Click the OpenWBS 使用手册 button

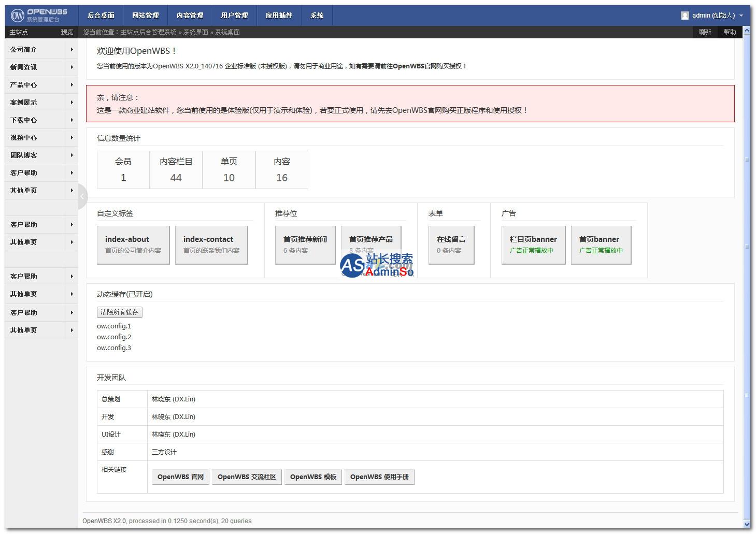click(379, 477)
